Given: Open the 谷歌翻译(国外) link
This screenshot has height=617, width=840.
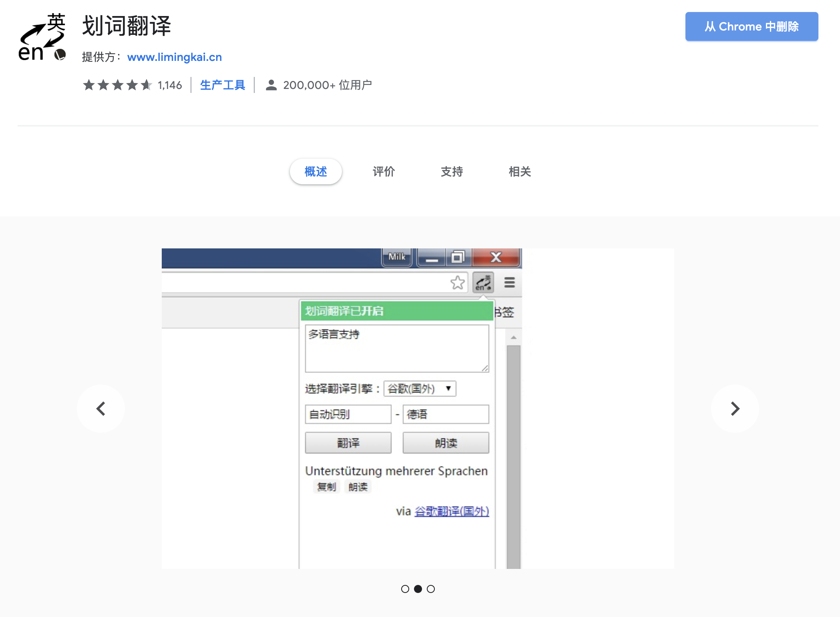Looking at the screenshot, I should (452, 511).
